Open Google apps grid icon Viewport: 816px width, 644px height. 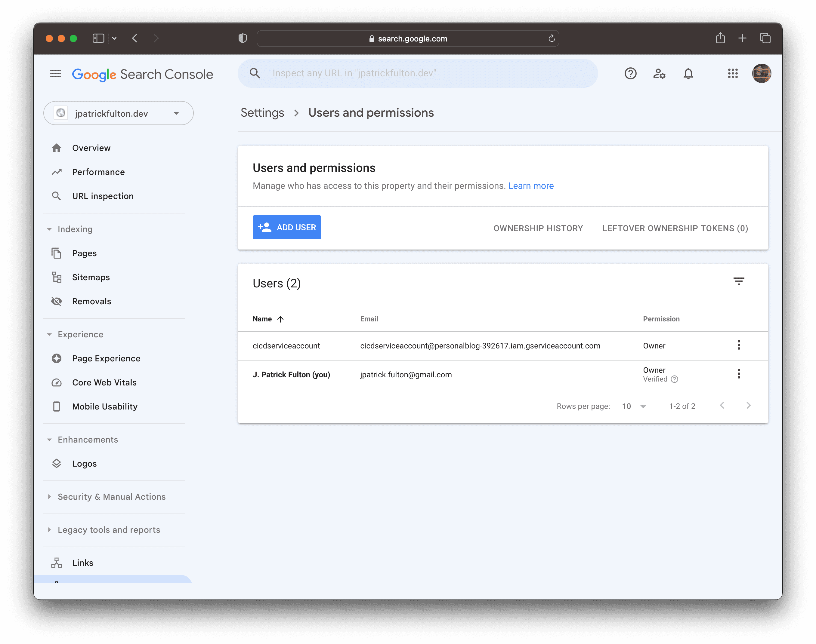tap(733, 74)
